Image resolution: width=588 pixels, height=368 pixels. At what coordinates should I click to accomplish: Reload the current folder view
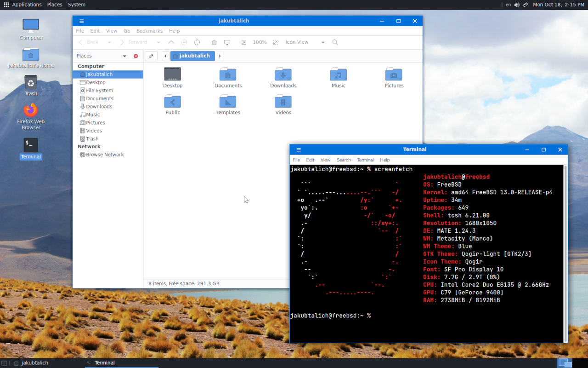click(197, 42)
